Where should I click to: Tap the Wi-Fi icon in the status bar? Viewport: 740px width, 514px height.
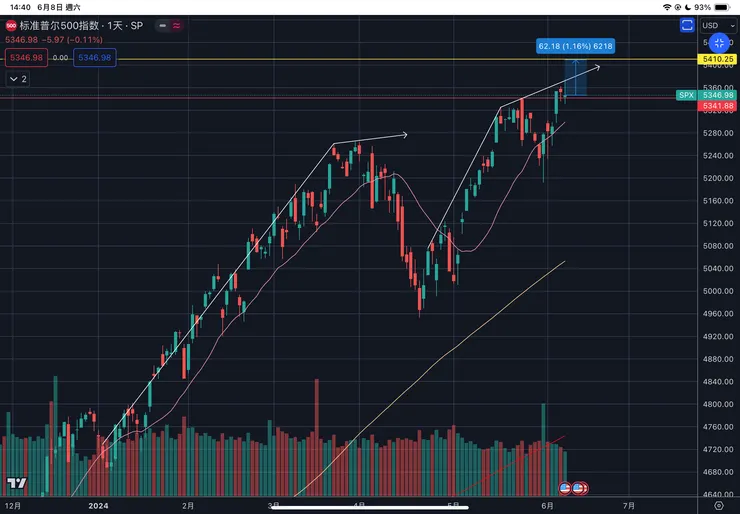pos(667,7)
